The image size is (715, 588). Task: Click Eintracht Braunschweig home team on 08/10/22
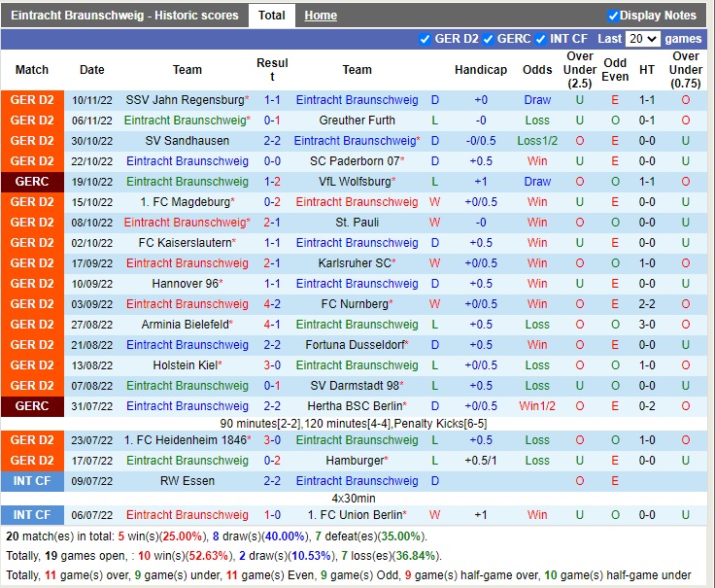pos(186,223)
